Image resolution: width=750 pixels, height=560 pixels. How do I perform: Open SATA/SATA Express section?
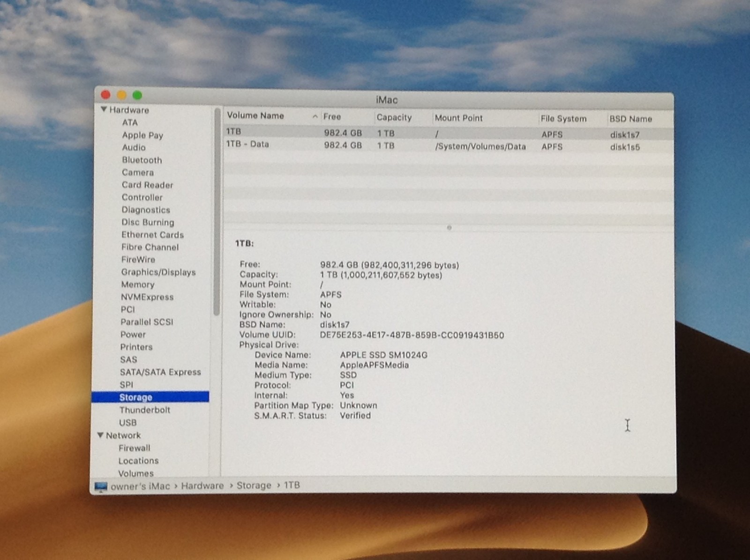click(160, 372)
